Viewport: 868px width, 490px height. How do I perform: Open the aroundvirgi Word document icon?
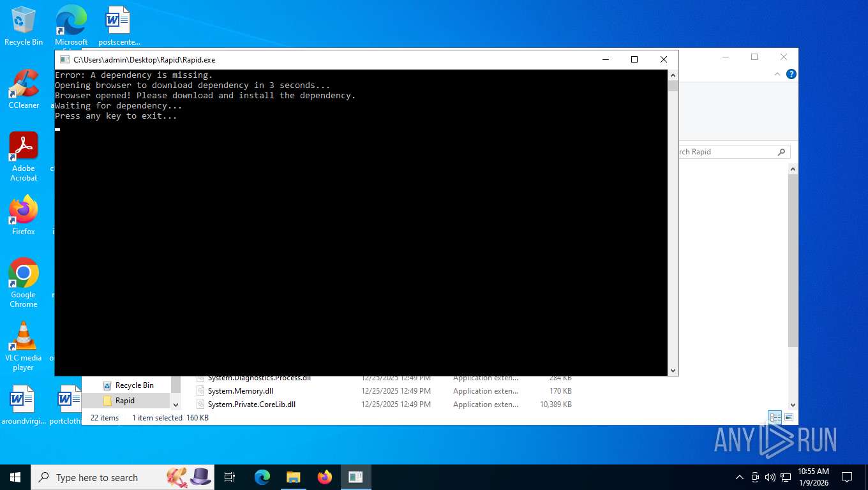pyautogui.click(x=22, y=405)
